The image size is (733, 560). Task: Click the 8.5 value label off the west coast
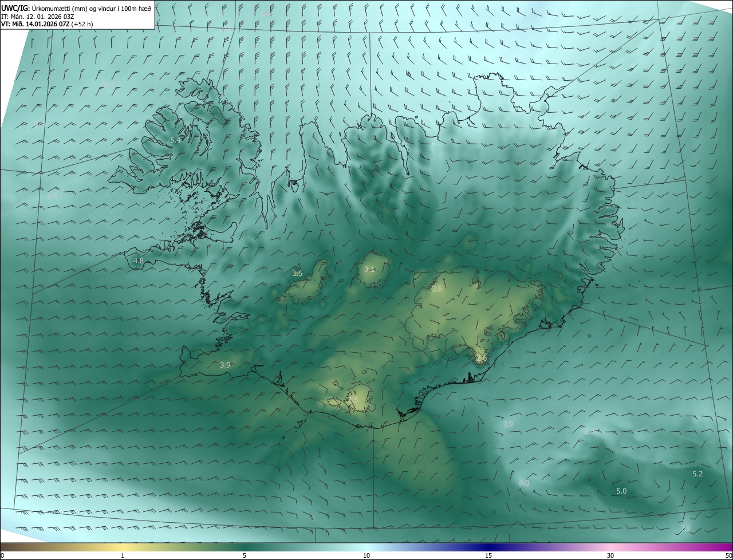click(x=52, y=196)
